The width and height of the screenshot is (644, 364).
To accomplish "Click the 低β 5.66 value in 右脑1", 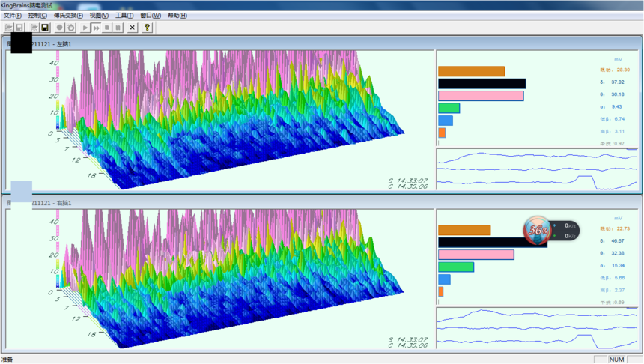I will pyautogui.click(x=613, y=278).
